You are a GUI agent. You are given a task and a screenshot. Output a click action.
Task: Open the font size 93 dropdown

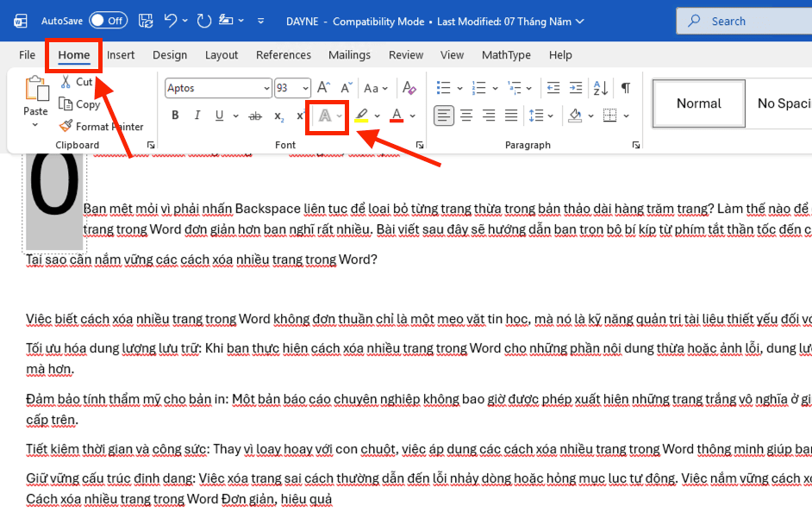(305, 89)
